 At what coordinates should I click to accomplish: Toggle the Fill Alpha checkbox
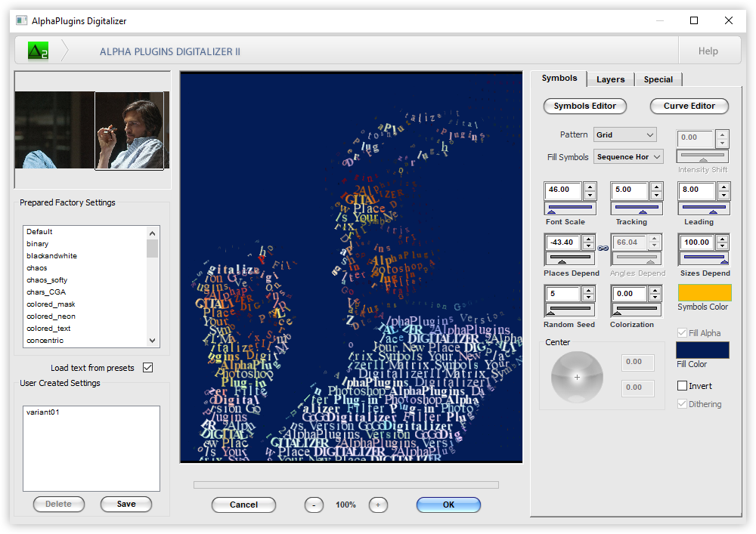682,333
